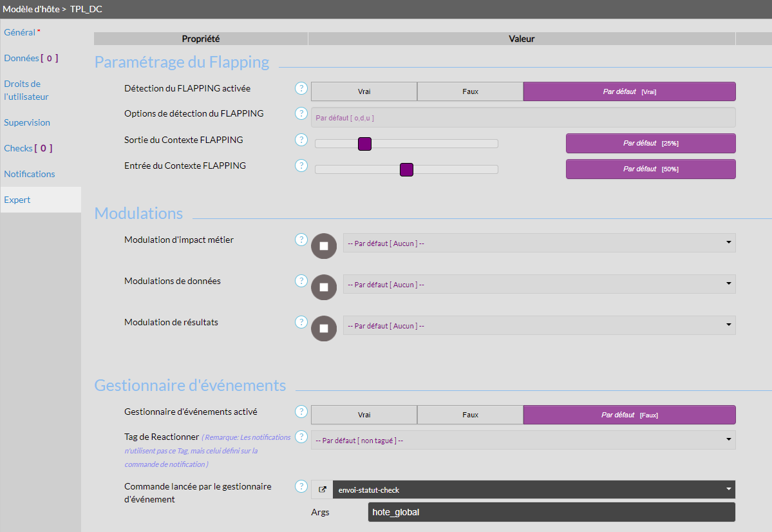This screenshot has width=772, height=532.
Task: Reset Entrée du Contexte FLAPPING to default 50%
Action: coord(650,169)
